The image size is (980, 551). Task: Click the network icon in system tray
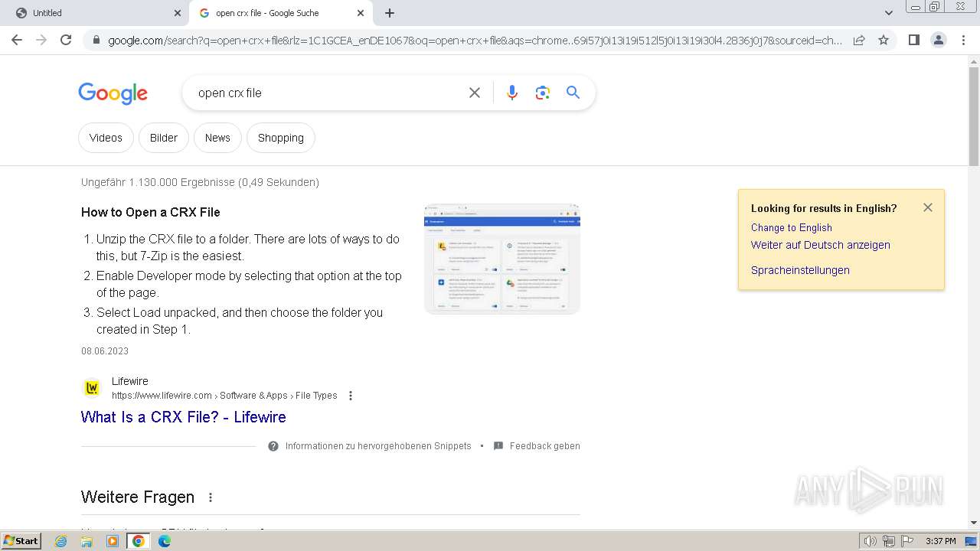click(x=889, y=541)
